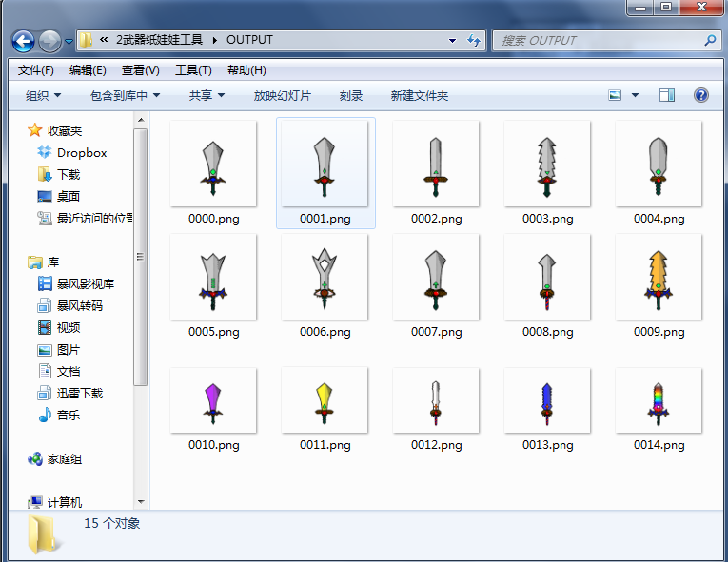Click nav pane scrollbar down arrow

(x=141, y=502)
